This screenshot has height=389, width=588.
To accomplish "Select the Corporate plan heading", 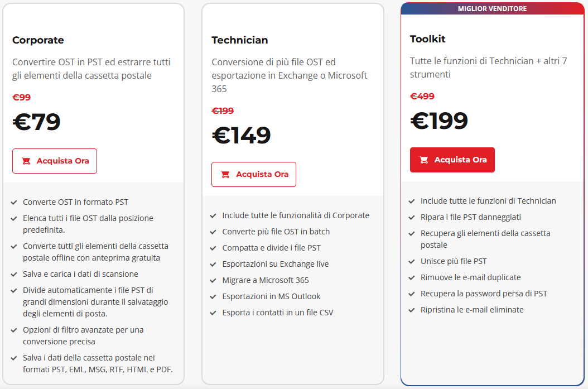I will tap(38, 40).
